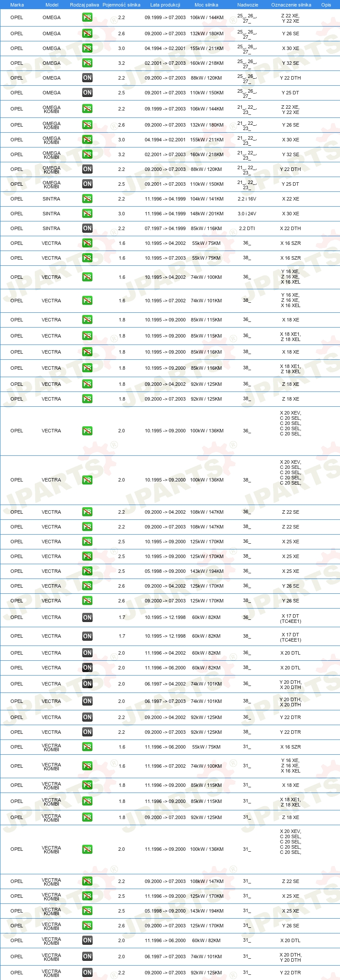The height and width of the screenshot is (980, 340).
Task: Click 'Y 25 DT' code in Omega Kombi row
Action: tap(290, 184)
